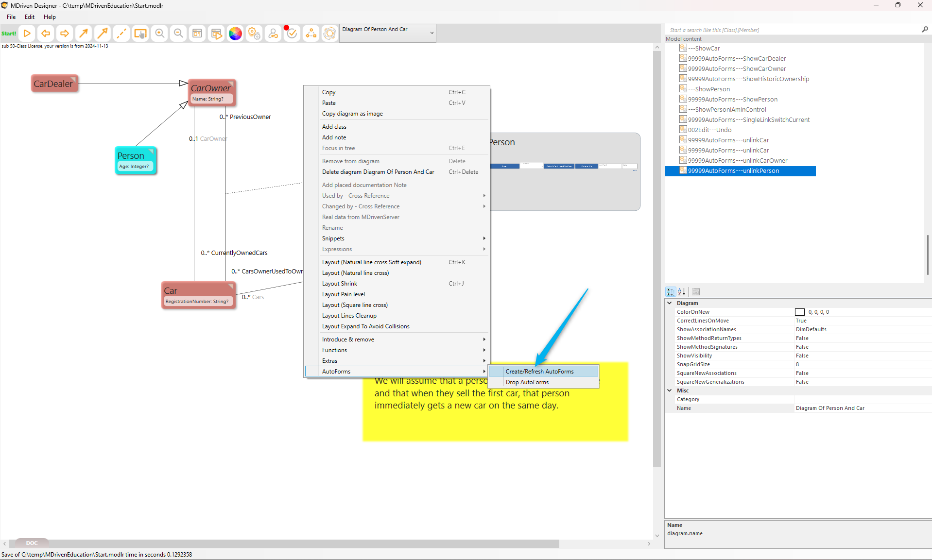Collapse the Misc property category
Image resolution: width=932 pixels, height=560 pixels.
click(670, 390)
